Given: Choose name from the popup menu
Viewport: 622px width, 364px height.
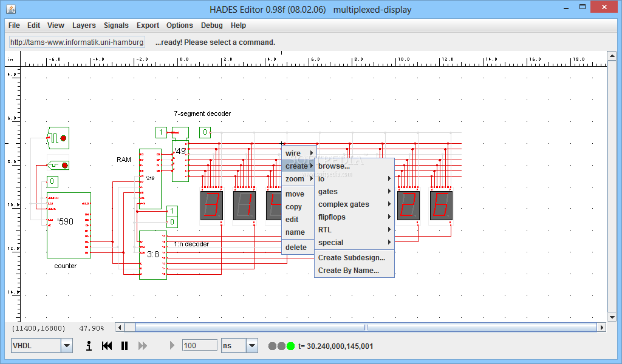Looking at the screenshot, I should point(298,232).
